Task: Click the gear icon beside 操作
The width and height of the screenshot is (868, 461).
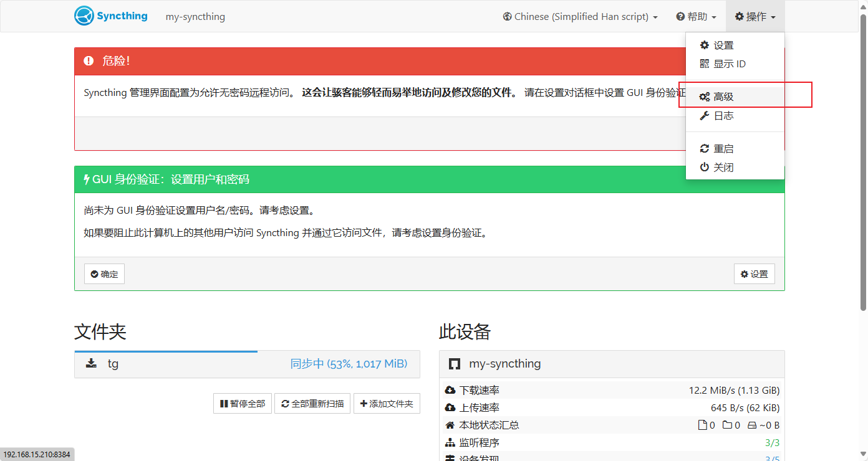Action: pos(740,17)
